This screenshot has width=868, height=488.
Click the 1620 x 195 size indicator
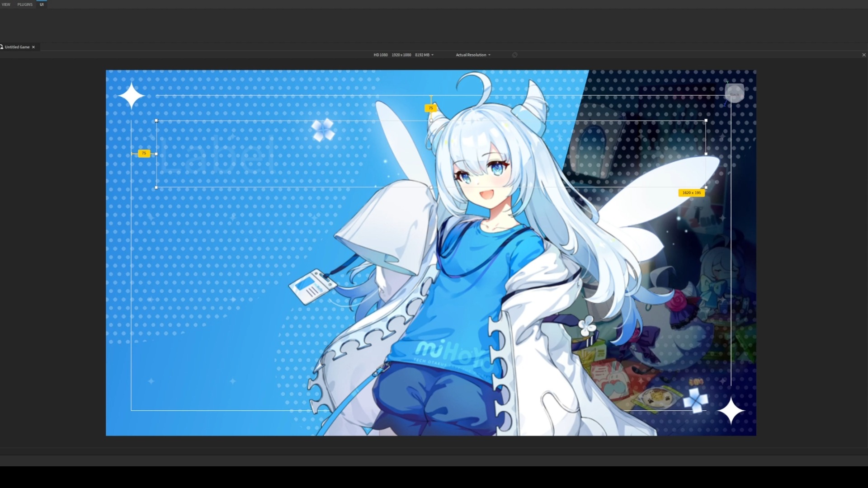[x=692, y=193]
